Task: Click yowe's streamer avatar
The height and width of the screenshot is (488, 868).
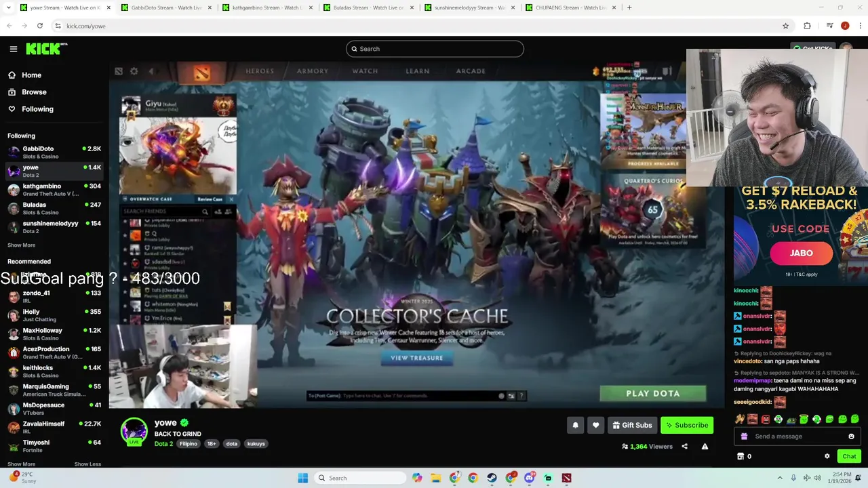Action: click(x=134, y=431)
